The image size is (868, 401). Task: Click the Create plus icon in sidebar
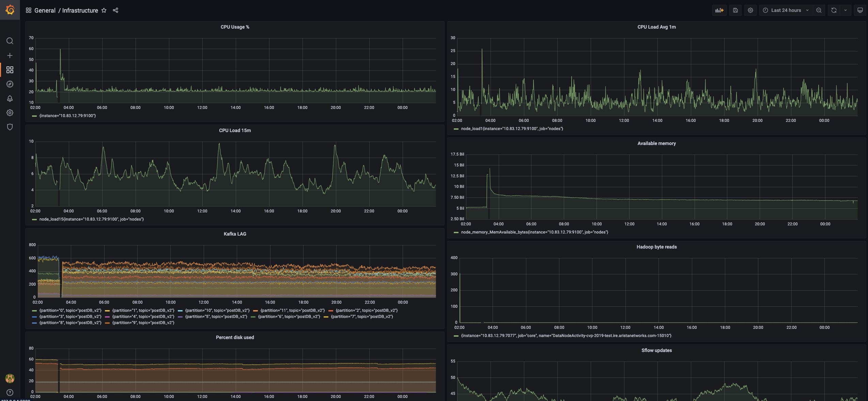[x=10, y=55]
